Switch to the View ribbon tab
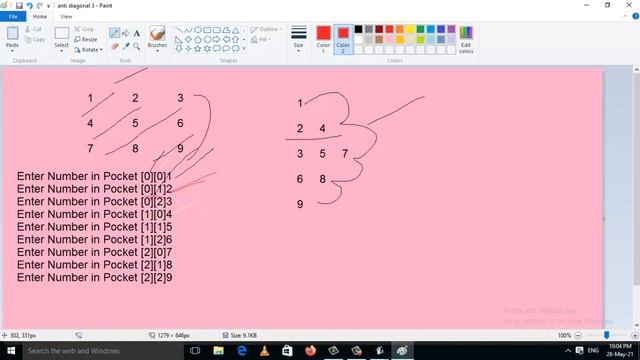The height and width of the screenshot is (360, 640). pos(66,16)
